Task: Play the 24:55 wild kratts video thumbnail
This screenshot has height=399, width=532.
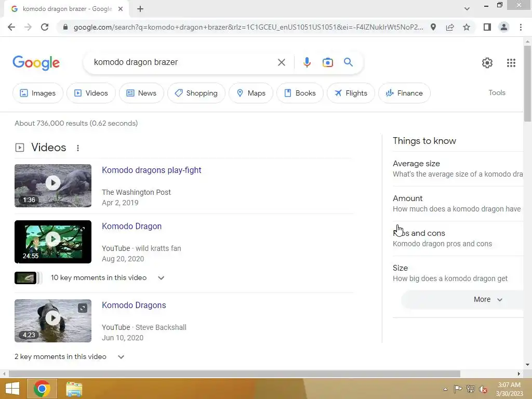Action: 53,242
